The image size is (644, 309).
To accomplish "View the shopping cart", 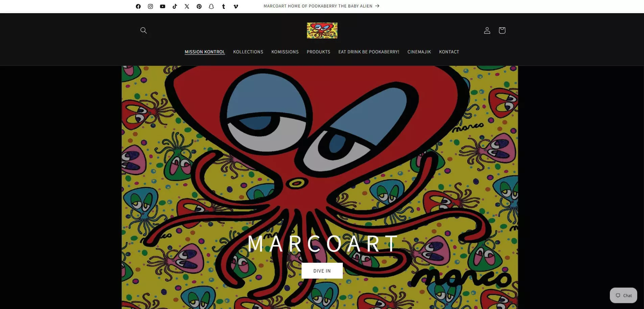I will point(502,30).
